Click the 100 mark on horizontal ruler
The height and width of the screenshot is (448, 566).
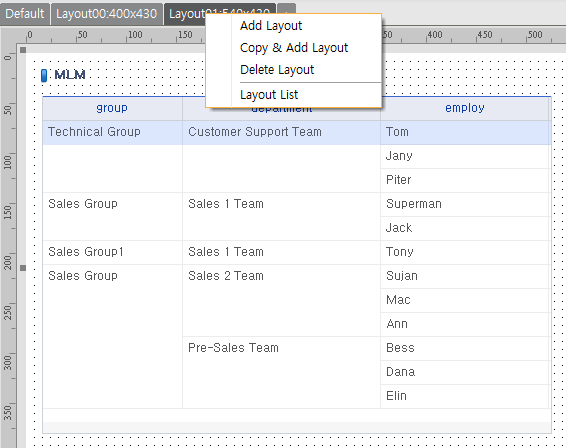135,35
